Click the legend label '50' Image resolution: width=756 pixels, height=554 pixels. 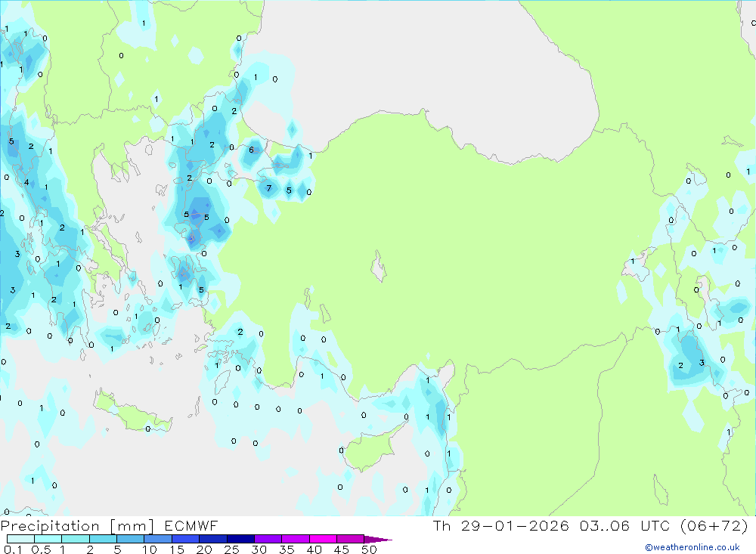369,549
